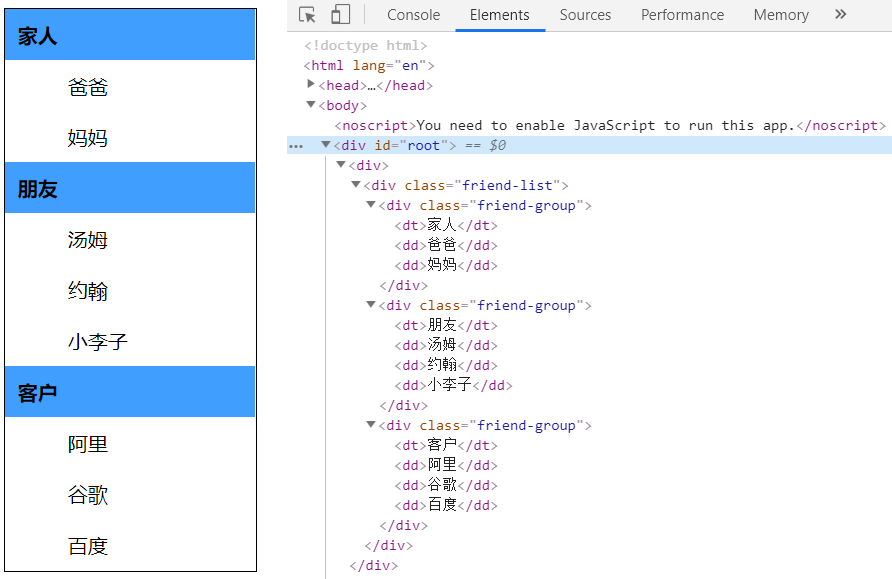
Task: Collapse the friend-group containing 客户
Action: click(x=371, y=424)
